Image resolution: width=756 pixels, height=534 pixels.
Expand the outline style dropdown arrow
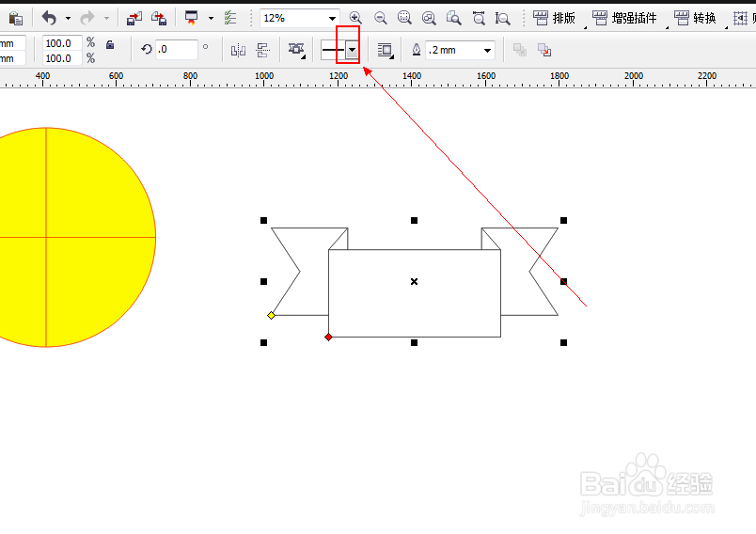point(353,50)
